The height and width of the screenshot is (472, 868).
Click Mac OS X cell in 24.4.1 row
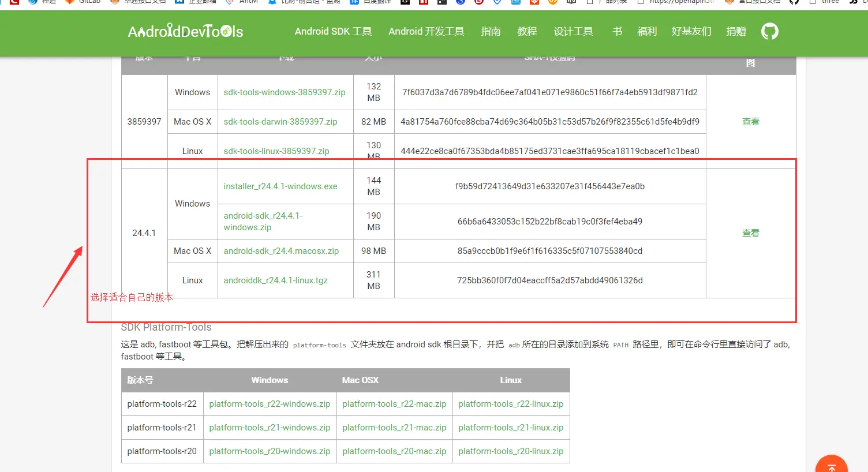click(193, 251)
